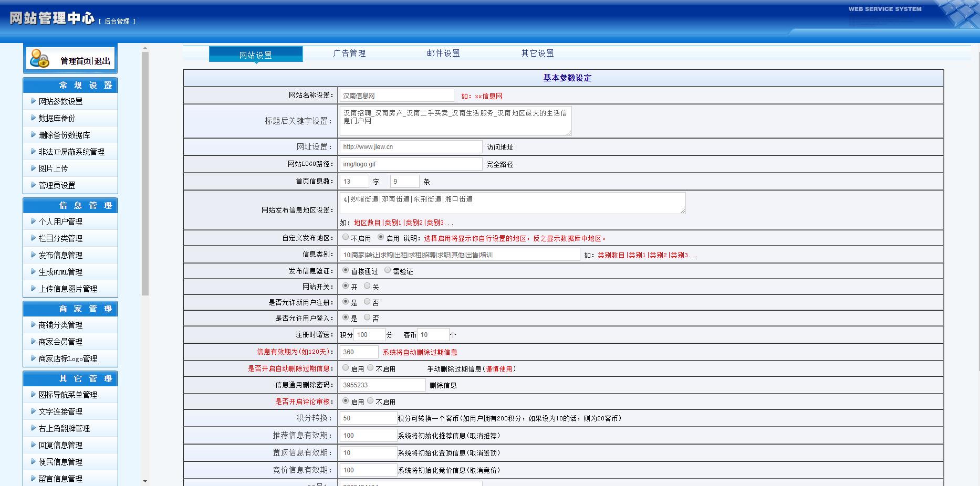Focus the 信息有效期 days field
This screenshot has width=980, height=486.
(359, 352)
